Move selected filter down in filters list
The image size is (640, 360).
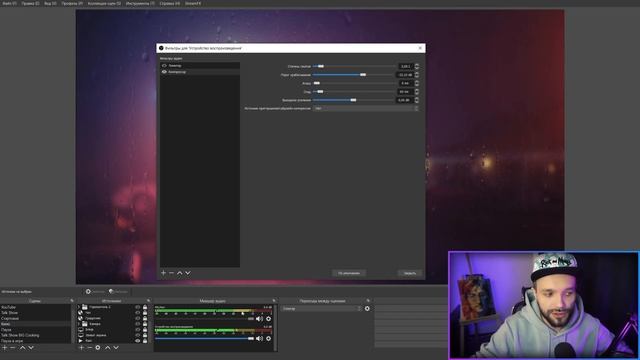click(x=188, y=273)
